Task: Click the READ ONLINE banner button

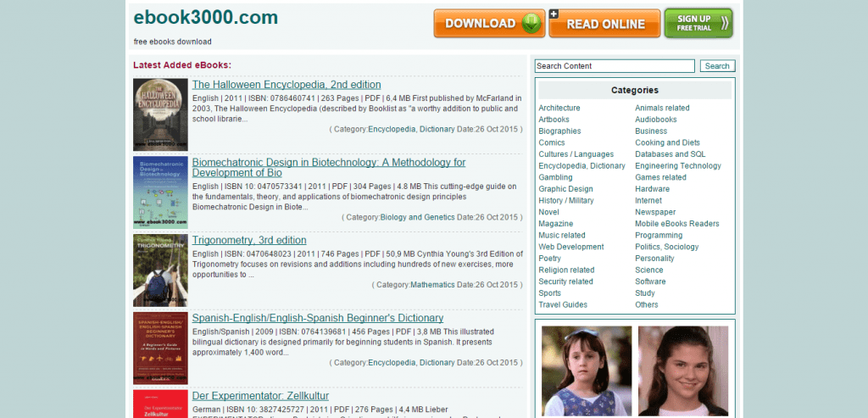Action: pos(604,23)
